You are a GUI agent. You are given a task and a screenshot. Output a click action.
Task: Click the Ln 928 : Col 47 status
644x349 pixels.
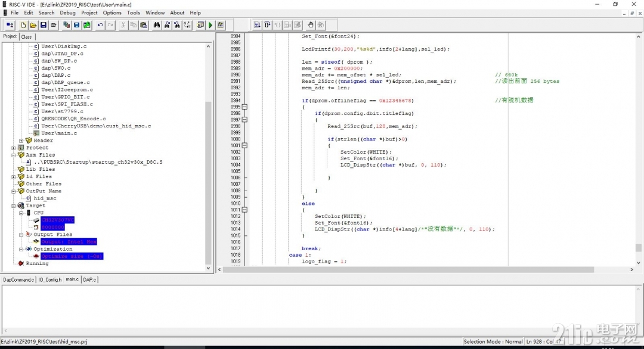pyautogui.click(x=543, y=342)
